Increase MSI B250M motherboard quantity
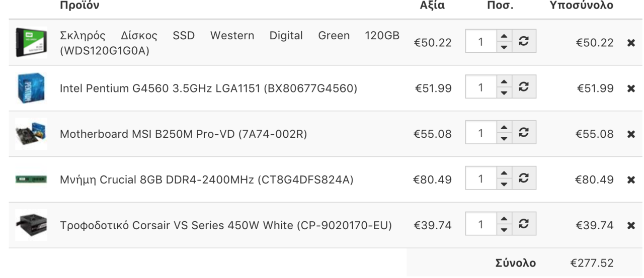 click(504, 127)
